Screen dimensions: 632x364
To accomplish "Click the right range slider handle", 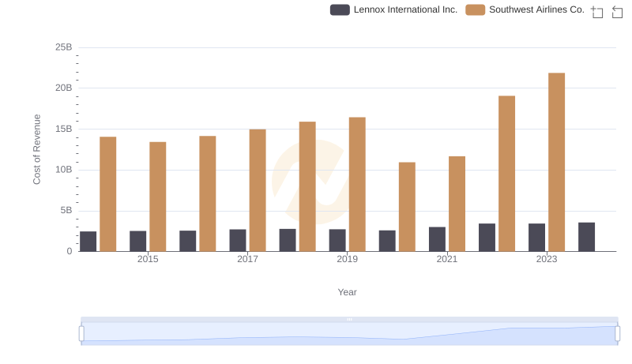I will click(619, 334).
